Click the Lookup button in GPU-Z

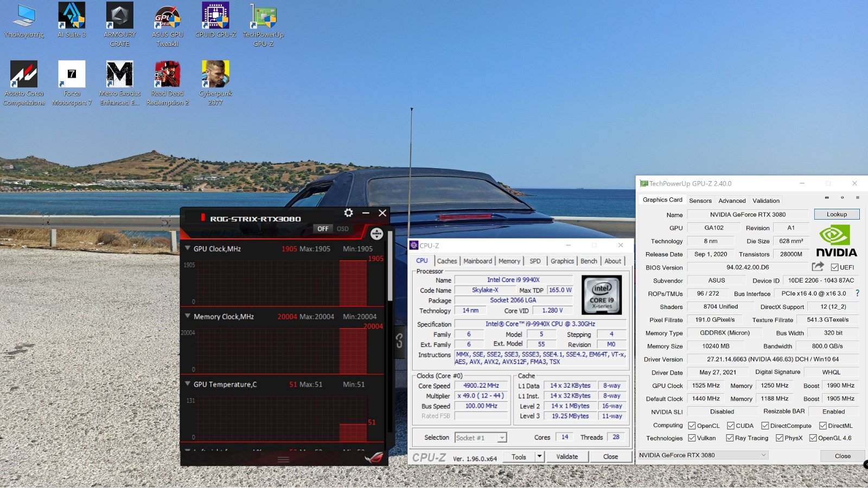(x=837, y=214)
